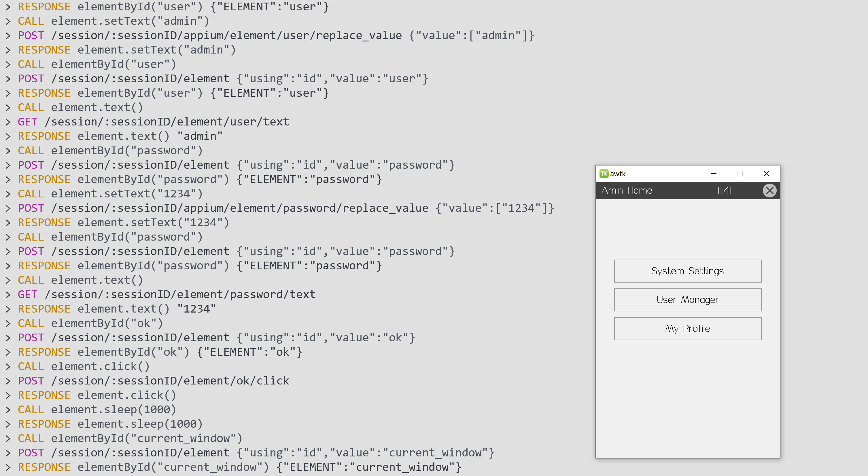Close the Amin Home page with round X
868x476 pixels.
click(x=769, y=191)
